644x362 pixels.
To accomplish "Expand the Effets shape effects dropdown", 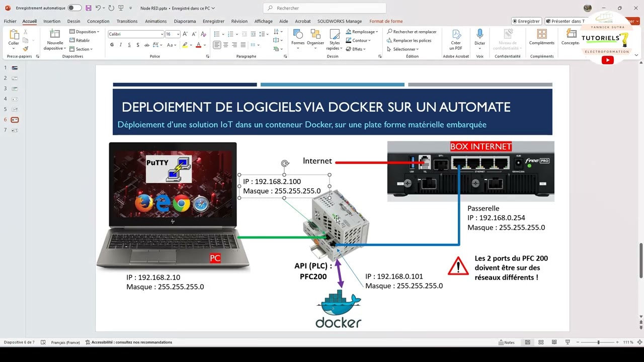I will tap(356, 49).
